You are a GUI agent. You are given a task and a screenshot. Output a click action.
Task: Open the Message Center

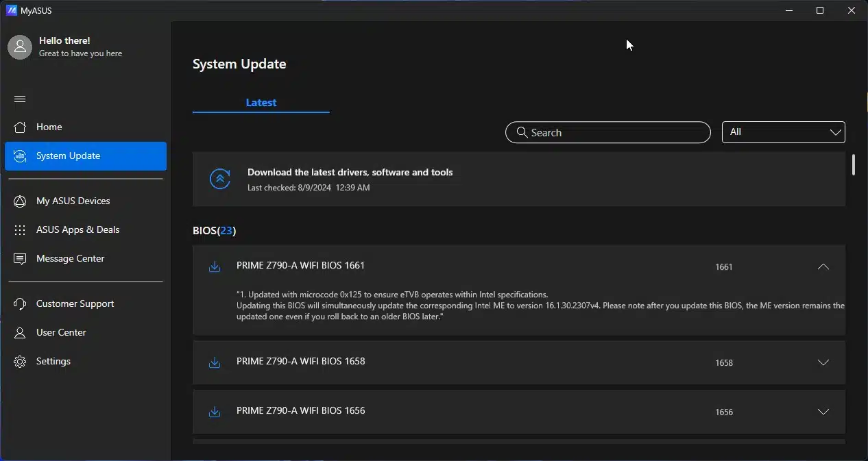click(x=70, y=258)
